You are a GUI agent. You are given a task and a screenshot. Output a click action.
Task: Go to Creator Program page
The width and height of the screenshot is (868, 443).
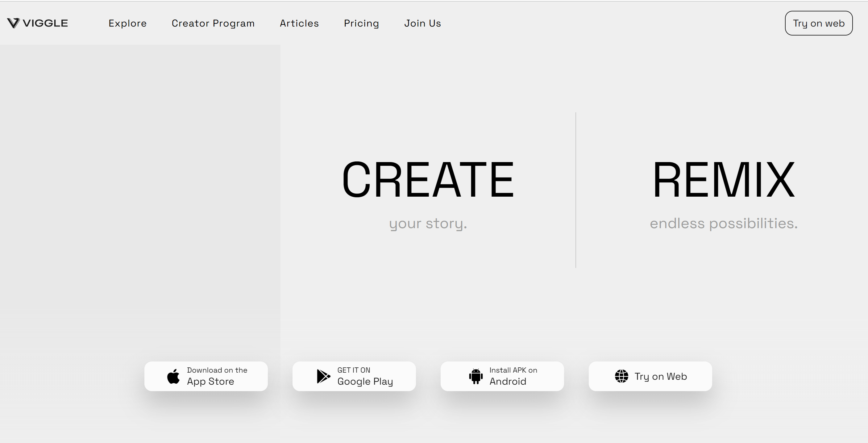click(x=213, y=23)
